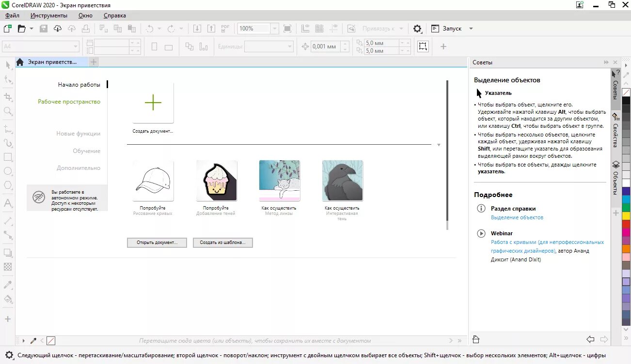
Task: Select the Shape edit tool
Action: tap(8, 79)
